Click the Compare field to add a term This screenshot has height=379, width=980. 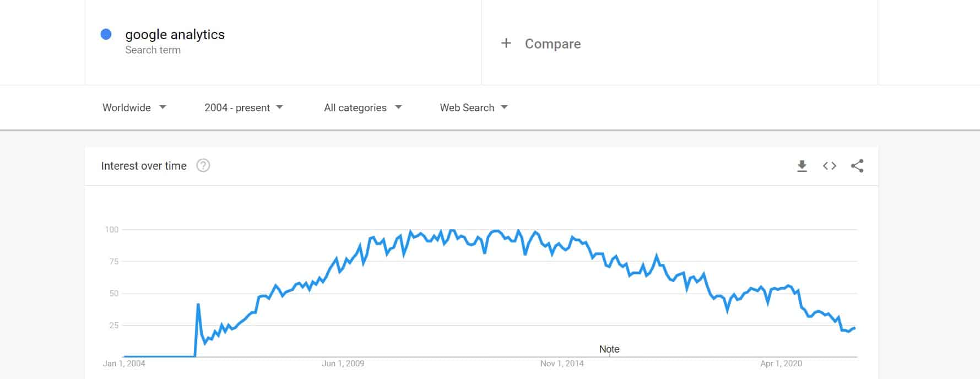(x=679, y=42)
